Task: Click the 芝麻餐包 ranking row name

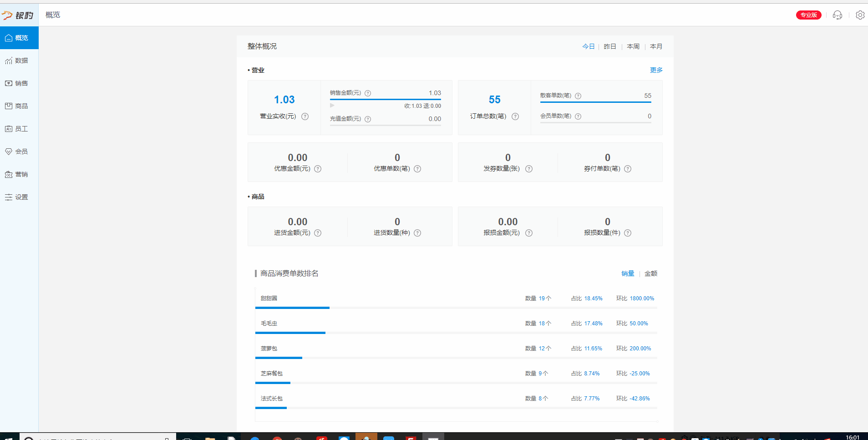Action: coord(272,374)
